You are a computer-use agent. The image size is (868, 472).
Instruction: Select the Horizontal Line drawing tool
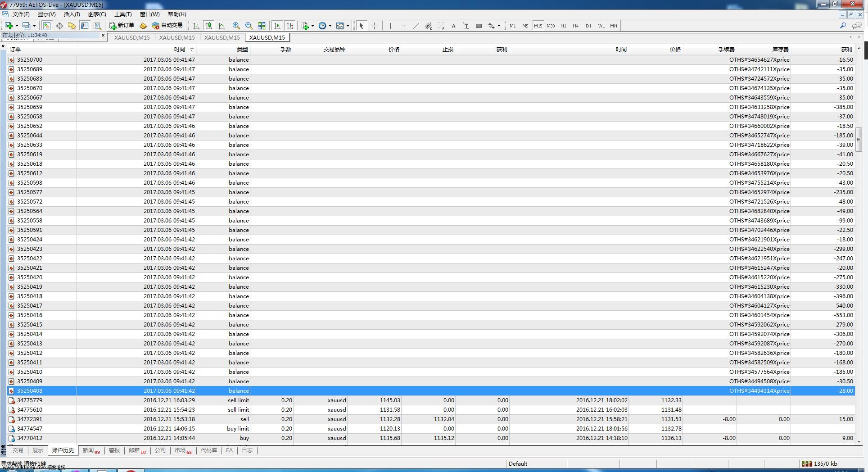click(x=403, y=26)
